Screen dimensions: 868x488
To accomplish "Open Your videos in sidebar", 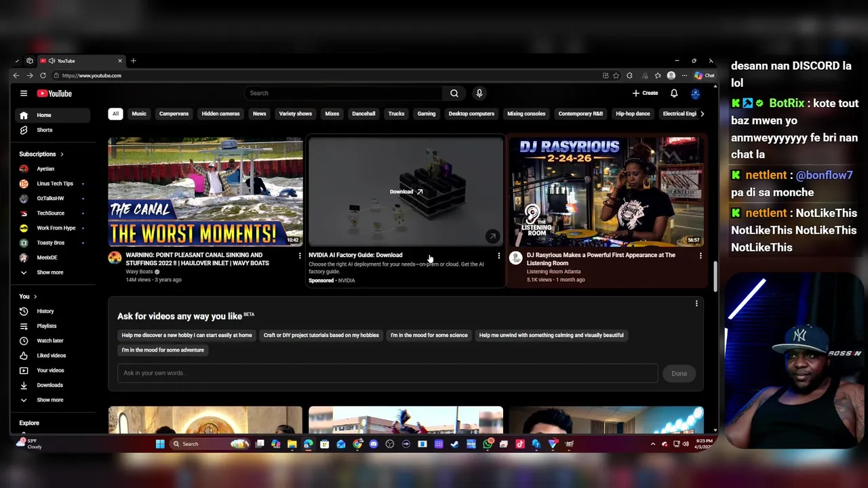I will pyautogui.click(x=52, y=371).
